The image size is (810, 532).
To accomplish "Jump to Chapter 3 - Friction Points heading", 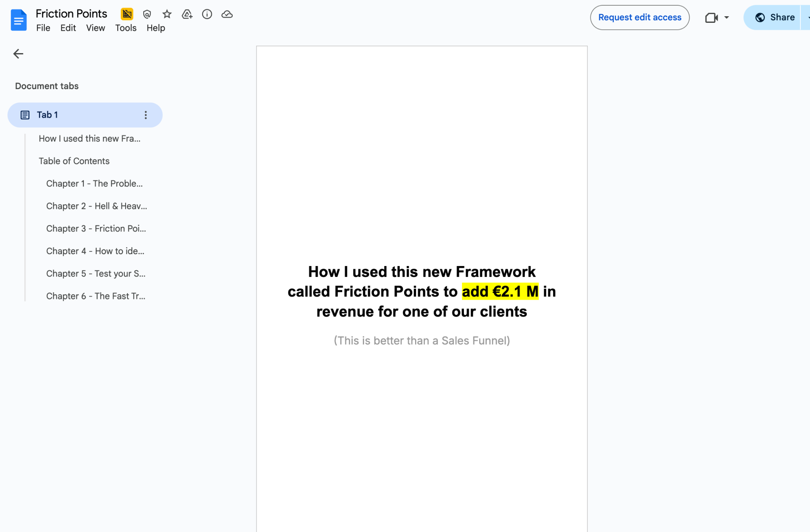I will tap(96, 229).
